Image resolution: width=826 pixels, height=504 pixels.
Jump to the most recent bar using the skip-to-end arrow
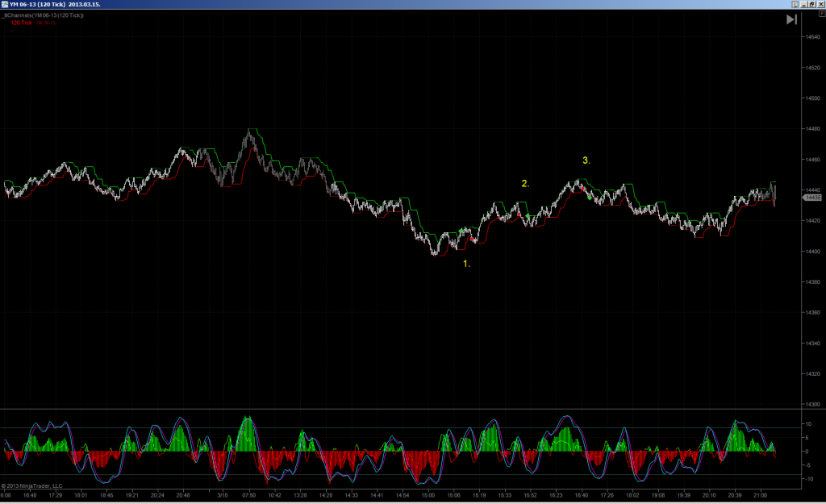click(791, 19)
